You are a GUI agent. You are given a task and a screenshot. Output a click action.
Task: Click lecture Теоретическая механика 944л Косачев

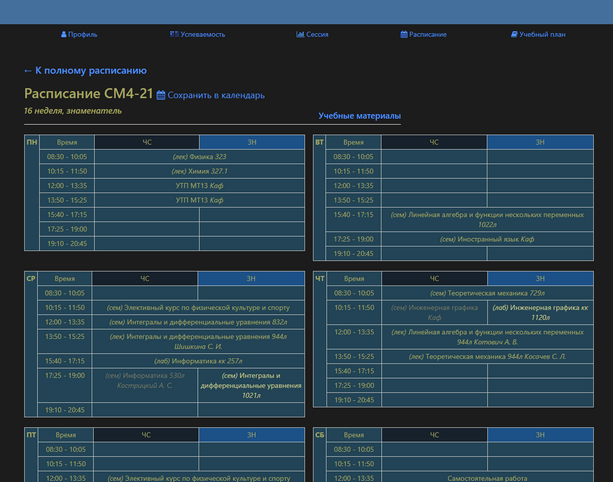coord(487,357)
